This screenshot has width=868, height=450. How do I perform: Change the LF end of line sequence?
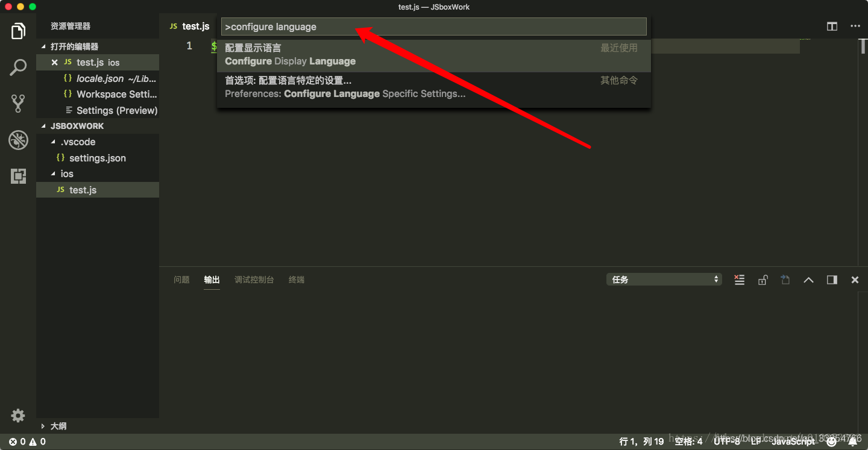pyautogui.click(x=756, y=442)
